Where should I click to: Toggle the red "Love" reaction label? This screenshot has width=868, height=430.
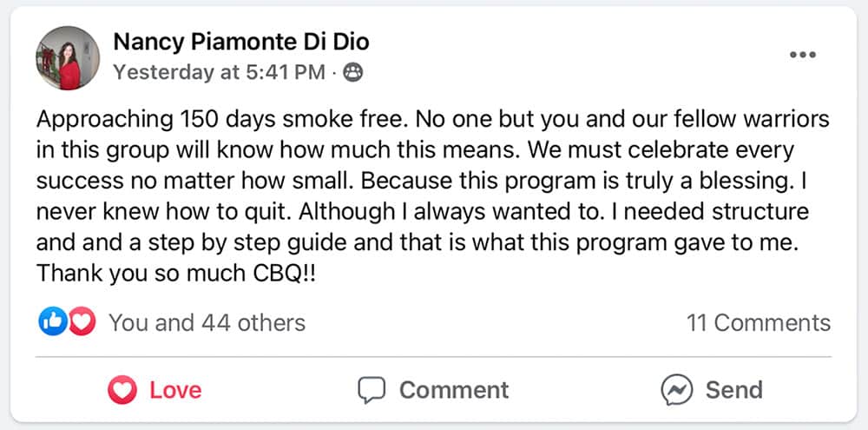175,390
